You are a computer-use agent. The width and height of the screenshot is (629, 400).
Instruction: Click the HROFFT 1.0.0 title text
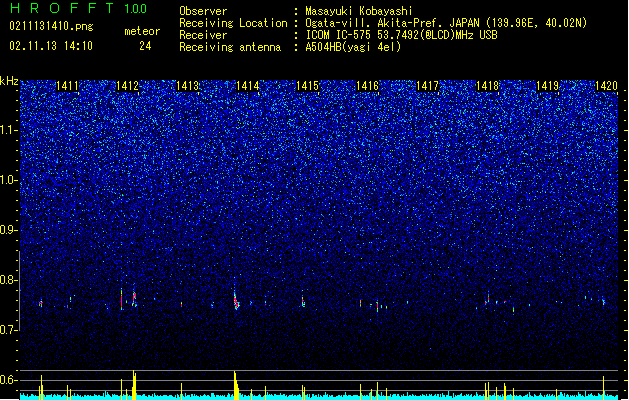point(78,8)
